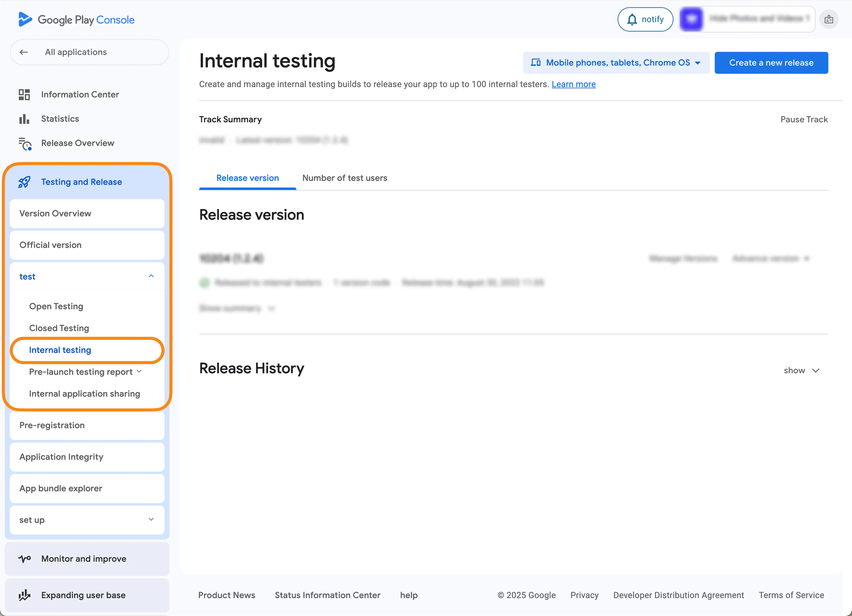Open Terms of Service link
The height and width of the screenshot is (616, 852).
point(791,595)
